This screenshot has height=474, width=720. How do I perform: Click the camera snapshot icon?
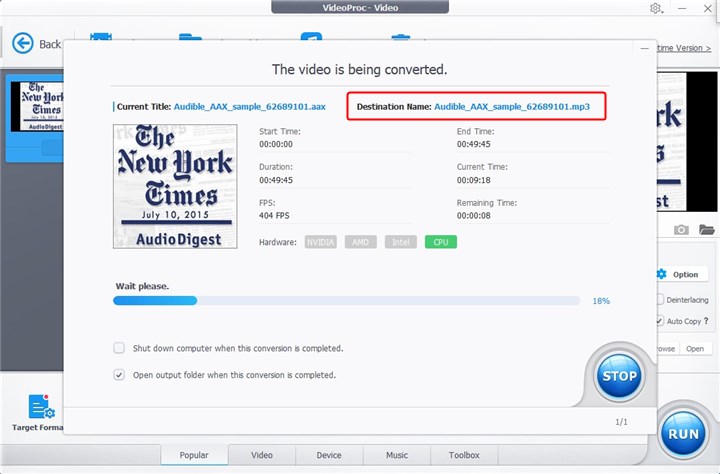[x=681, y=229]
